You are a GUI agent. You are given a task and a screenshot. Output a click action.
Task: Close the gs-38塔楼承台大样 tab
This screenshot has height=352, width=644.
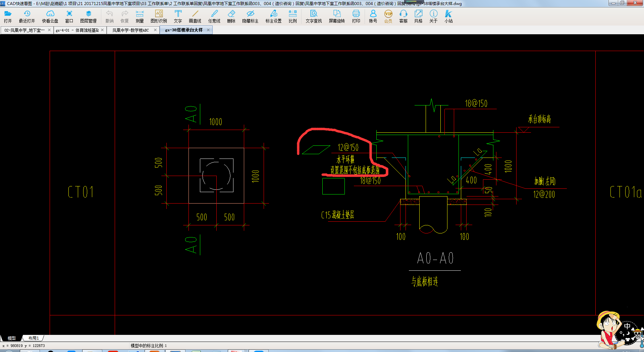(x=208, y=30)
